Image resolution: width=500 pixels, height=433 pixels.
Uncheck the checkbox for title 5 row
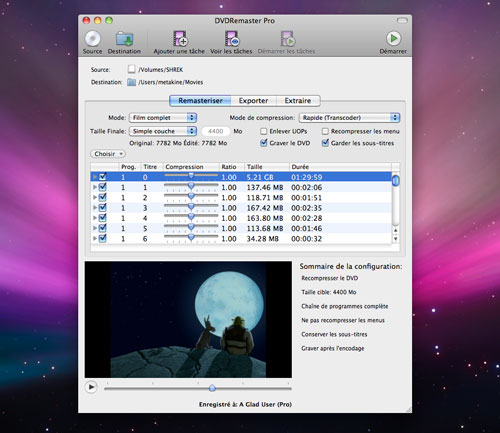click(103, 228)
